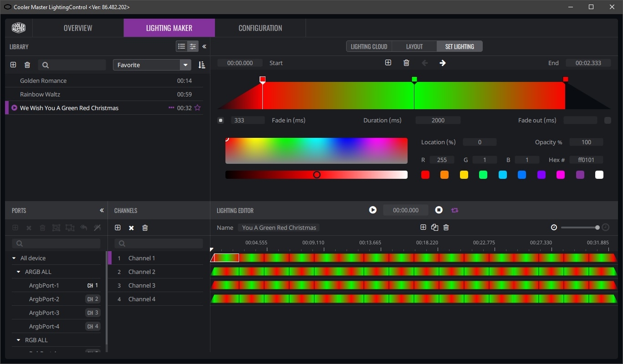The image size is (623, 364).
Task: Delete the selected effect block in editor
Action: [446, 227]
